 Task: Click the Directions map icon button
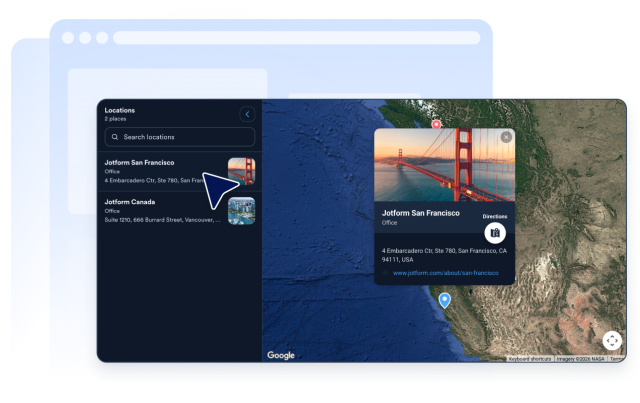coord(495,233)
